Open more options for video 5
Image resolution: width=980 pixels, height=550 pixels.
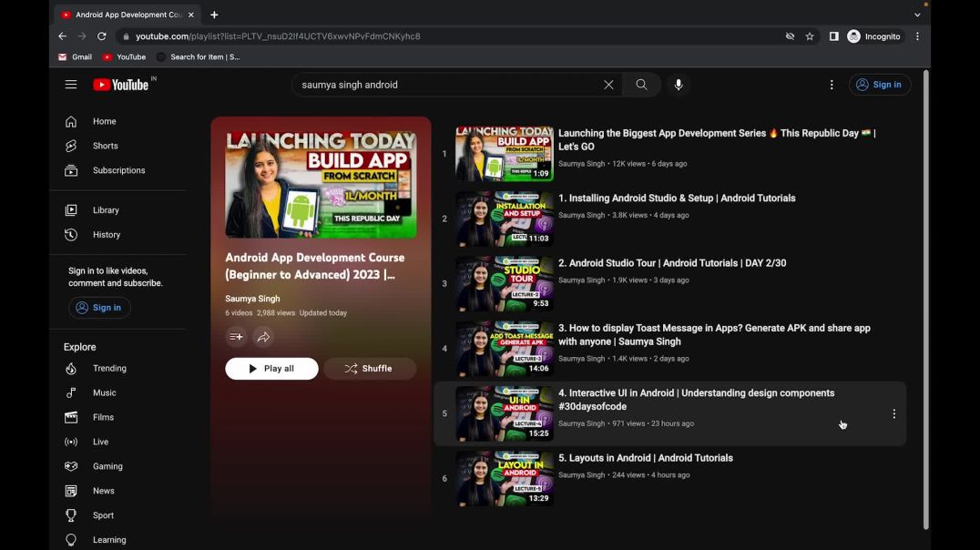(893, 413)
